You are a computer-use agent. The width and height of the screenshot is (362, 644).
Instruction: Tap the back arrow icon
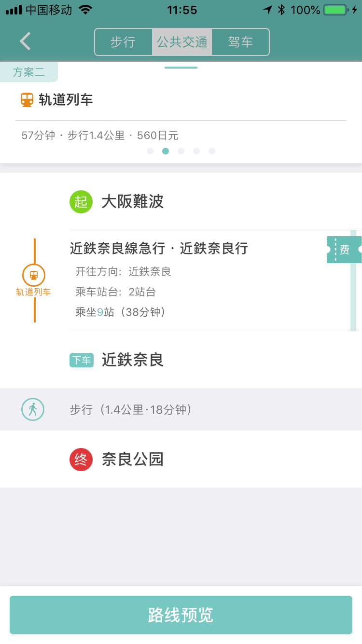pyautogui.click(x=25, y=42)
